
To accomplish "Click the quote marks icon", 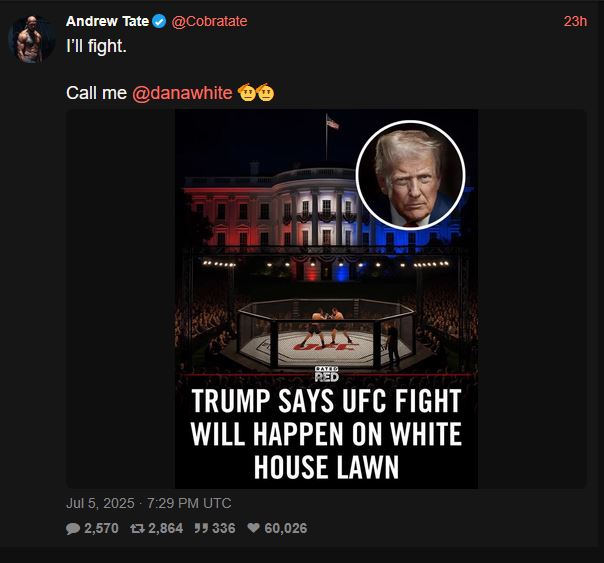I will pyautogui.click(x=201, y=528).
